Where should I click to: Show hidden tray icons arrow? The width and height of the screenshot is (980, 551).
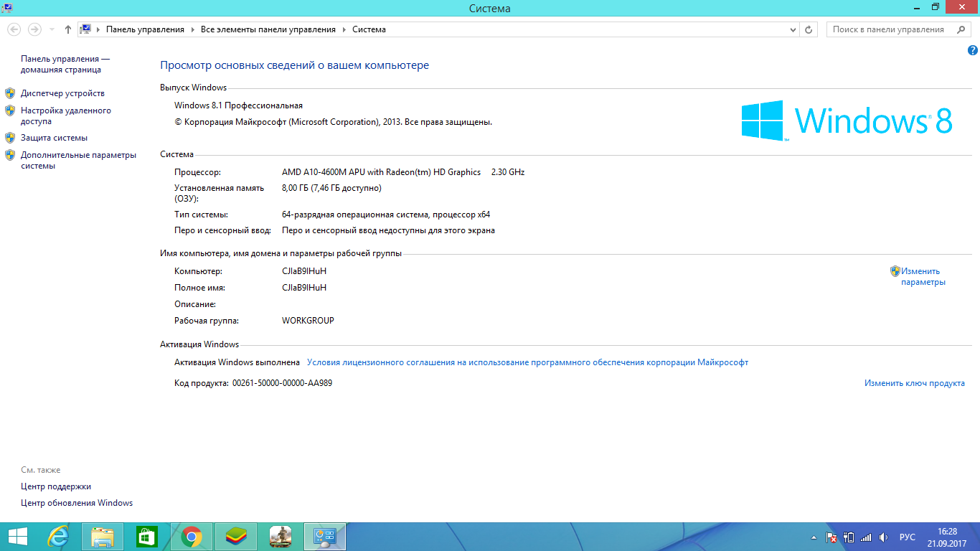[814, 537]
